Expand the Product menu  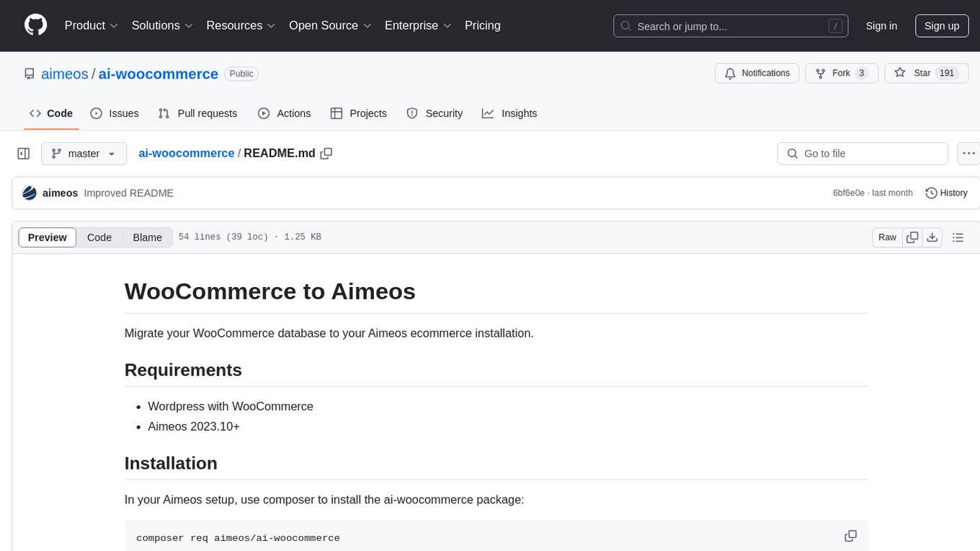[x=92, y=25]
